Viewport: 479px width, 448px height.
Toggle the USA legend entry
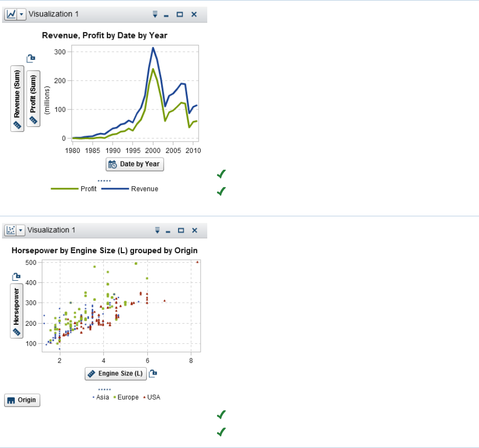[x=152, y=397]
